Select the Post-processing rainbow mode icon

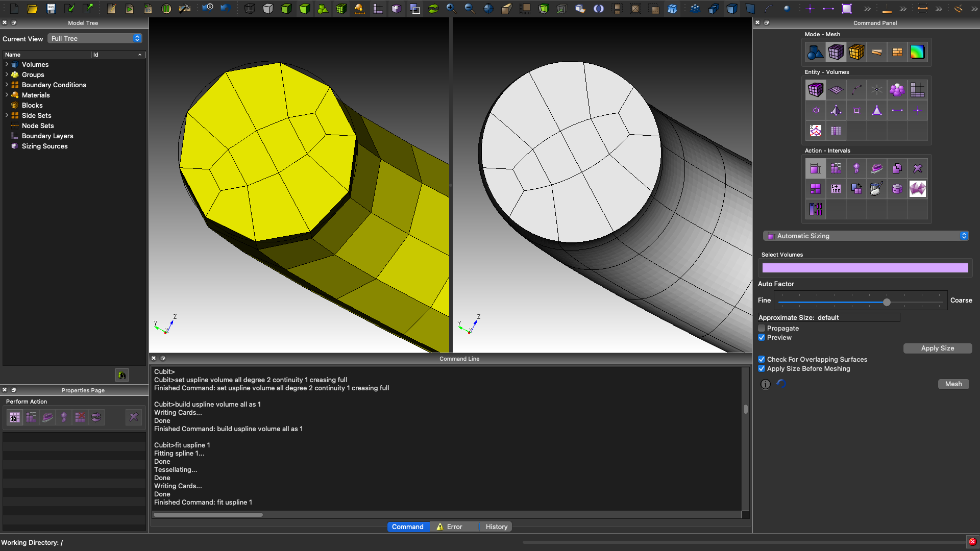pos(917,52)
